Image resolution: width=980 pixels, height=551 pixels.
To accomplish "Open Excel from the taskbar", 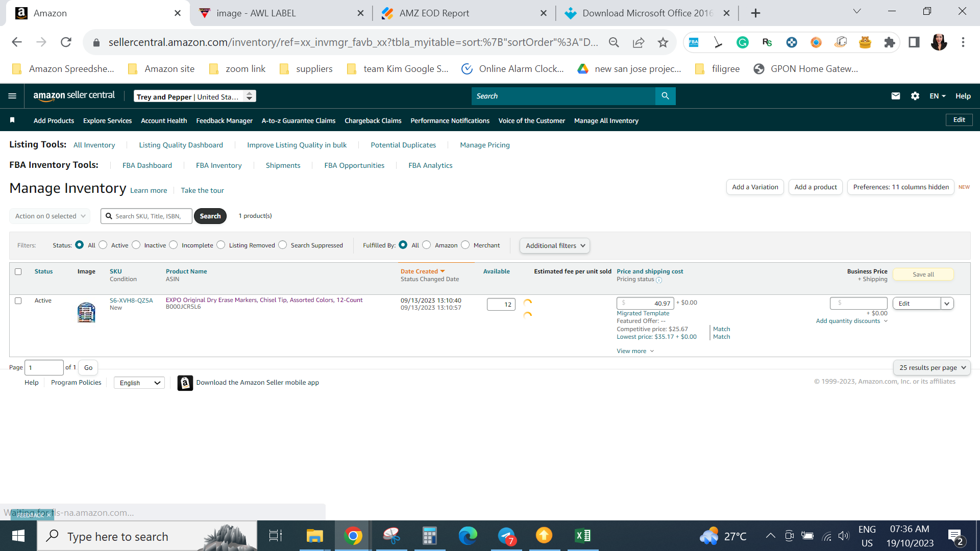I will [x=582, y=536].
